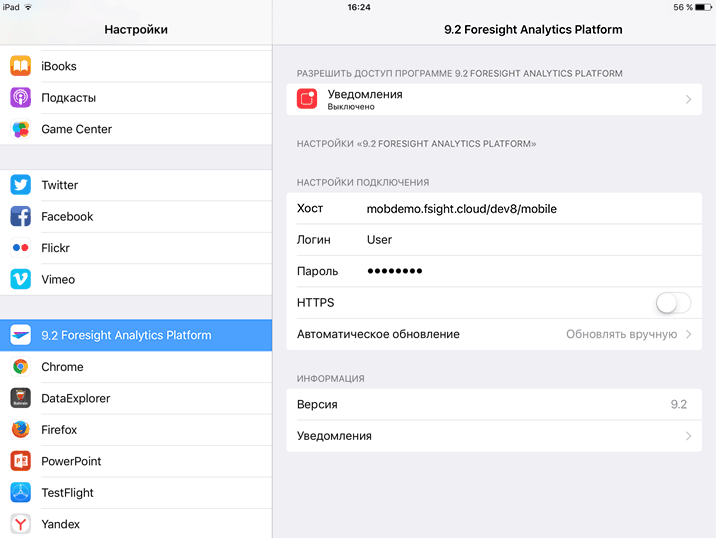The width and height of the screenshot is (716, 538).
Task: Click the 56 % battery percentage
Action: pyautogui.click(x=683, y=7)
